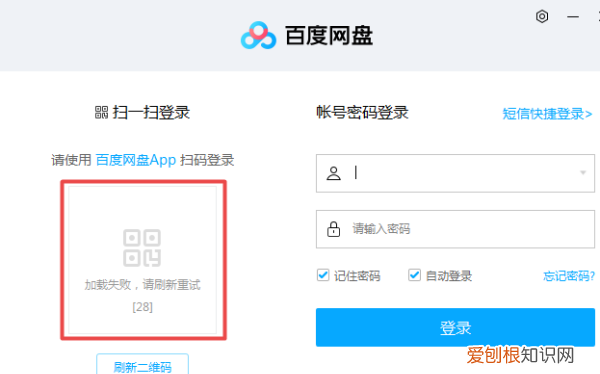Click the 加载失败，请刷新重试 message

(142, 285)
